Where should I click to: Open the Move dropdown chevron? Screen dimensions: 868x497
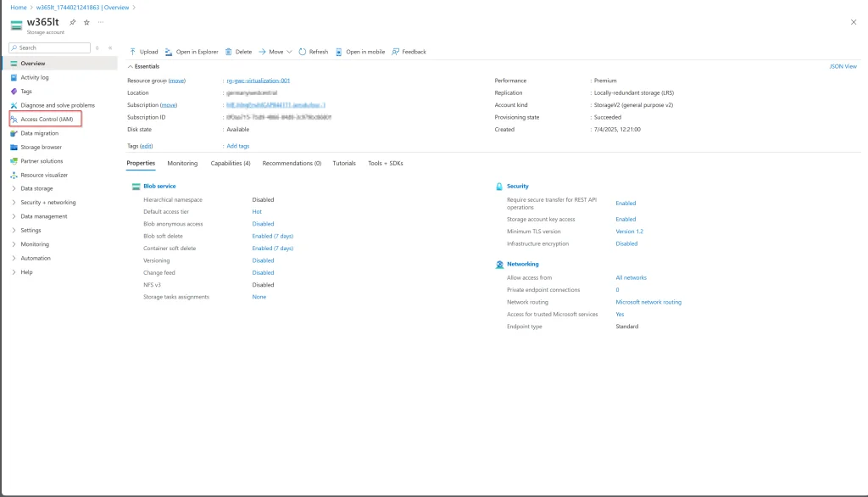pyautogui.click(x=289, y=52)
